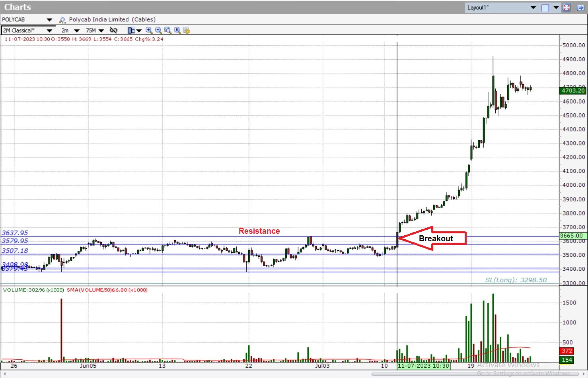Click the candlestick chart type icon

click(x=130, y=30)
